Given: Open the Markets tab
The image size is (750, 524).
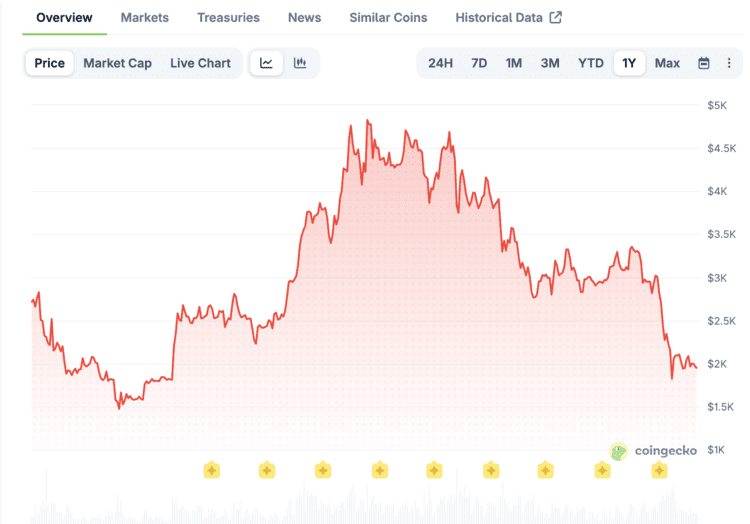Looking at the screenshot, I should 144,17.
